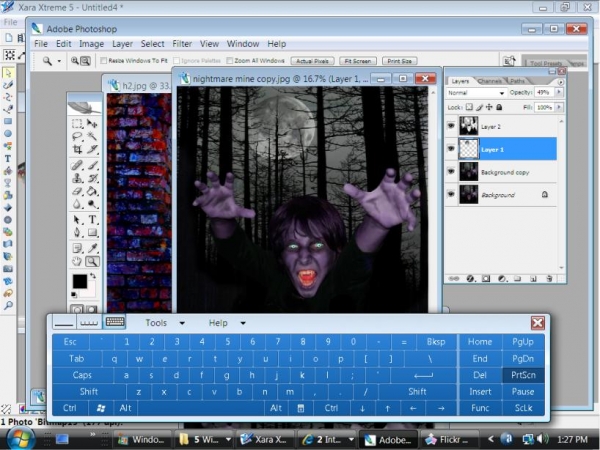Click the Actual Pixels button
The width and height of the screenshot is (600, 450).
click(x=312, y=61)
